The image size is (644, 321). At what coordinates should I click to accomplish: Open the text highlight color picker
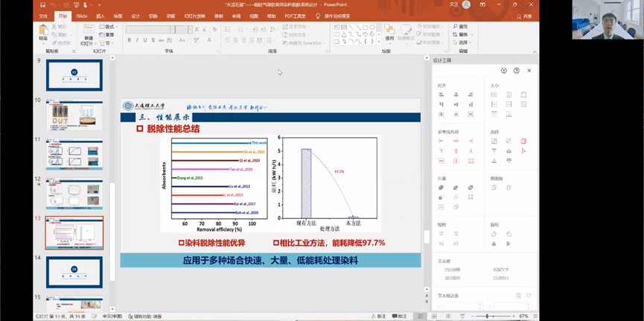[197, 40]
